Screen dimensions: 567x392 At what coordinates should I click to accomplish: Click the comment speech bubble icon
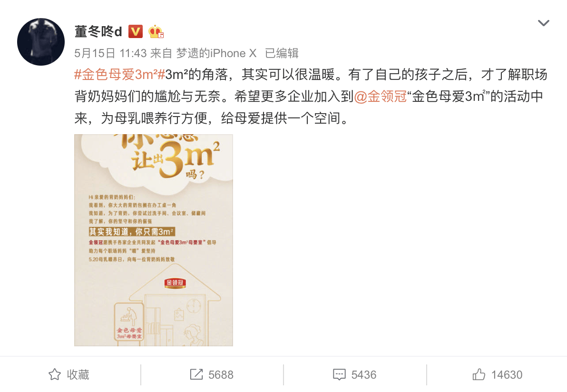[339, 375]
